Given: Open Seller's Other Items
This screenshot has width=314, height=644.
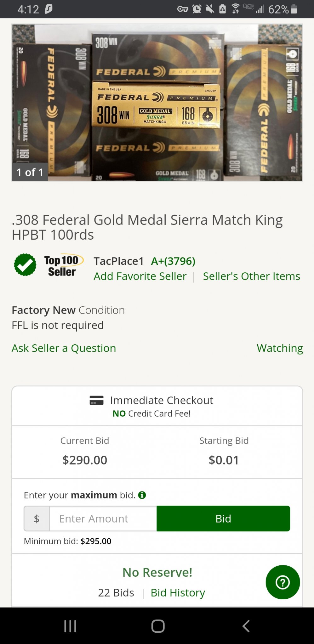Looking at the screenshot, I should pos(251,276).
